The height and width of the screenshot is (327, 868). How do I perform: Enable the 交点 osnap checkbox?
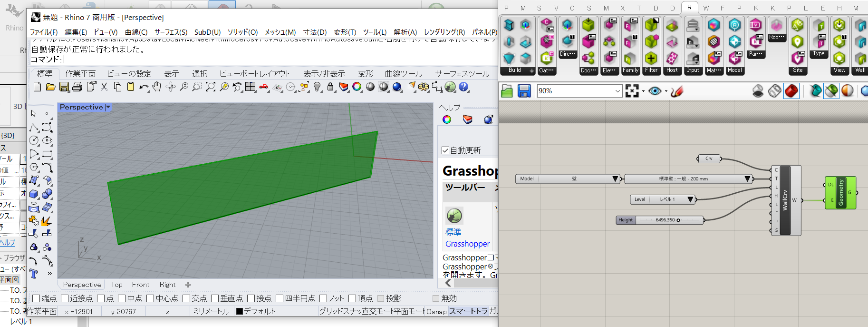pos(186,298)
